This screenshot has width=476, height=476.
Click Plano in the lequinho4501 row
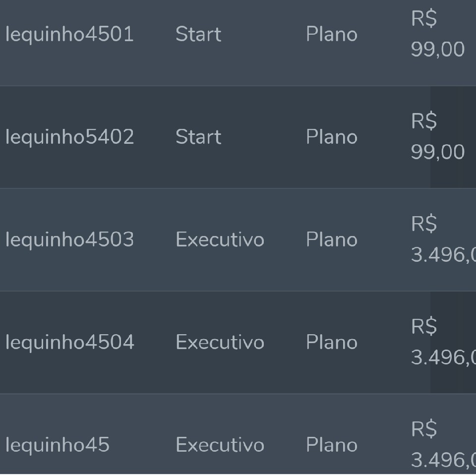pyautogui.click(x=332, y=34)
